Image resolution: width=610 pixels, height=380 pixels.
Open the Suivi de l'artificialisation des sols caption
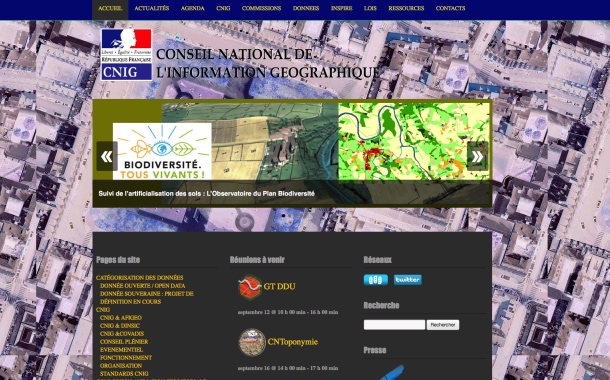(207, 194)
